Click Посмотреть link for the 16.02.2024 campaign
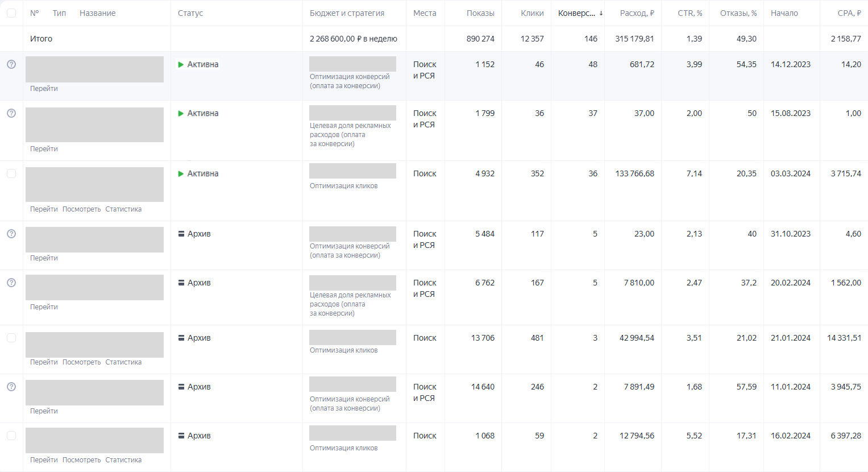Screen dimensions: 868x472 81,460
